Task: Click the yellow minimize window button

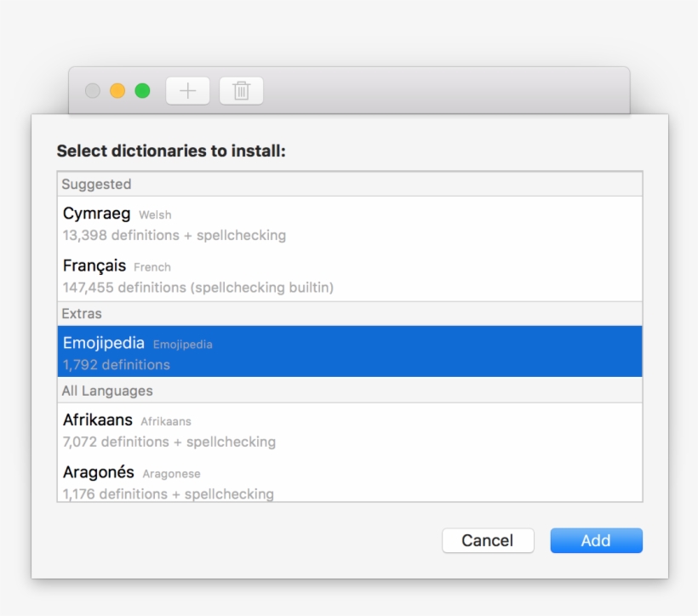Action: pos(117,91)
